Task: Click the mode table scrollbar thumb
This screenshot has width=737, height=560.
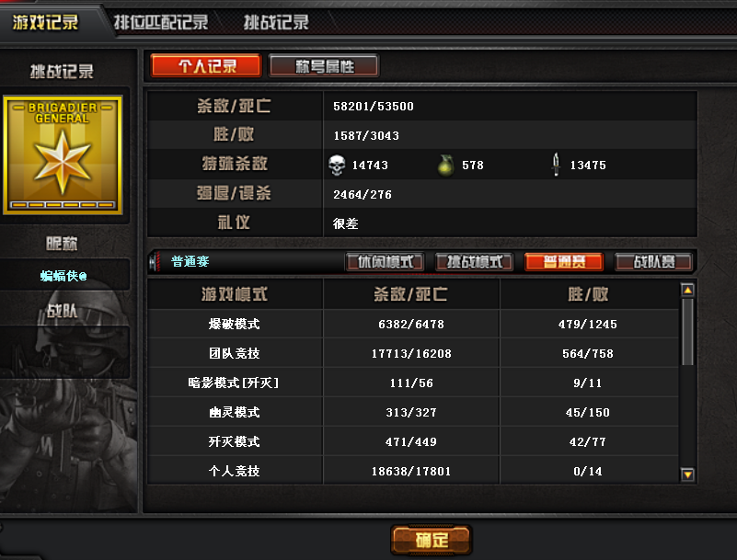Action: [687, 332]
